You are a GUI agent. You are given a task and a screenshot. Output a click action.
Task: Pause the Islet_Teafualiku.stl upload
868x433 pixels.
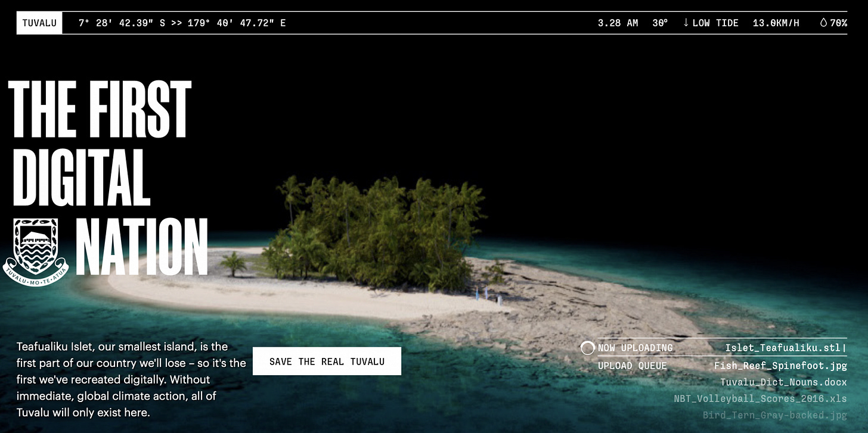coord(785,347)
